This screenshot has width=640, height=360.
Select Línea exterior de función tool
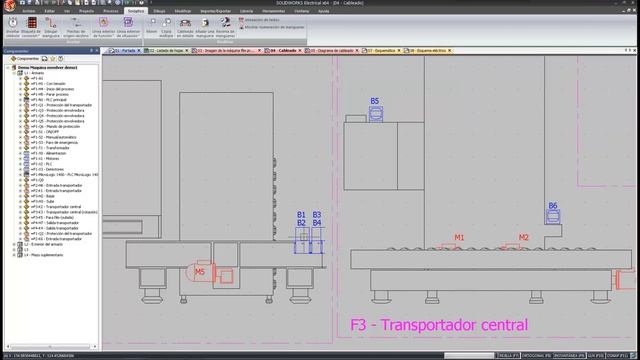pyautogui.click(x=103, y=27)
